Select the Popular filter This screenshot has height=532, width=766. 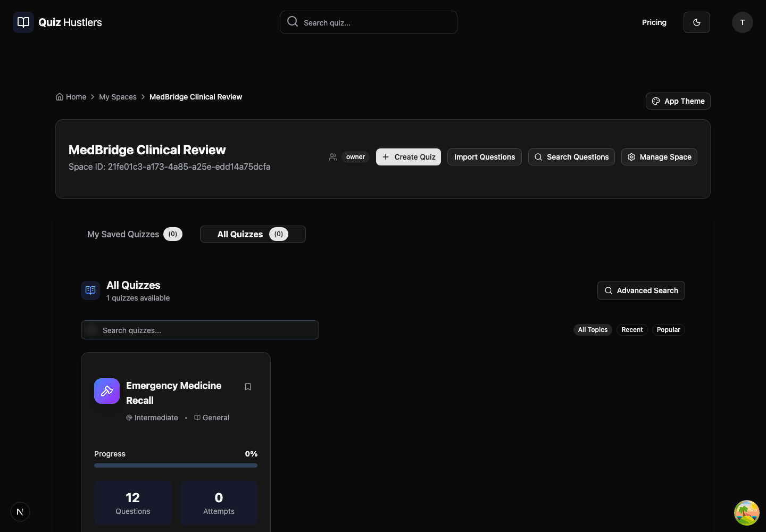point(668,330)
